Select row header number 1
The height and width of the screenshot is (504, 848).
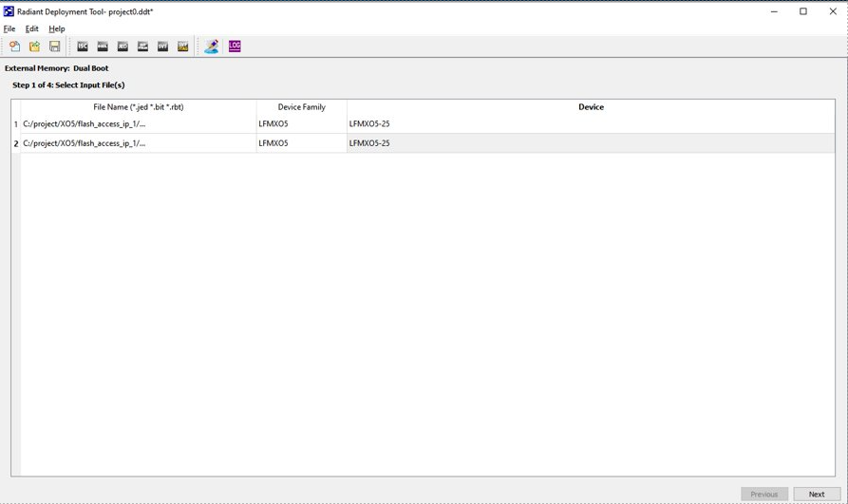[x=16, y=123]
